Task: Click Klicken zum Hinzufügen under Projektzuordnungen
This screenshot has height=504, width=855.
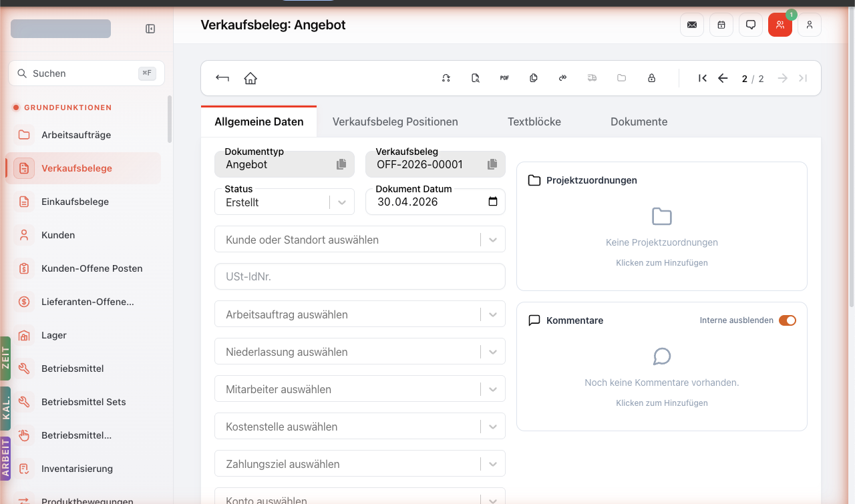Action: (x=662, y=263)
